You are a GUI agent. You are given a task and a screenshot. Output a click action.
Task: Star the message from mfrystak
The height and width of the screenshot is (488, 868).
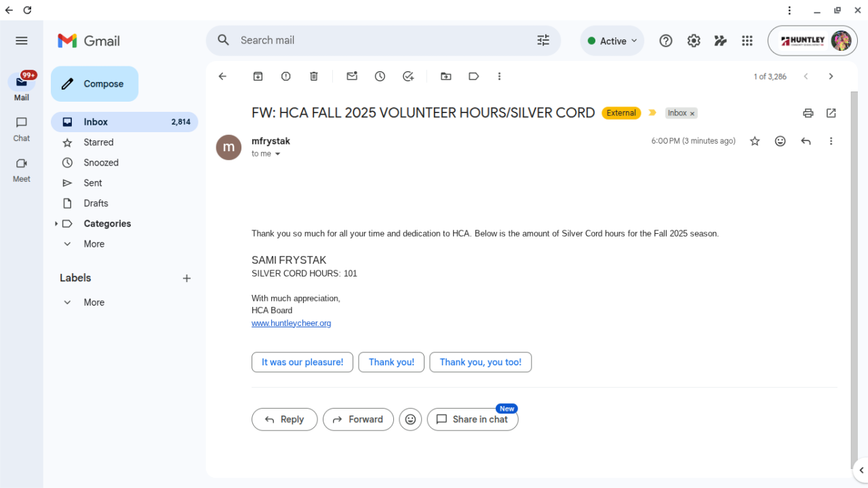coord(755,141)
